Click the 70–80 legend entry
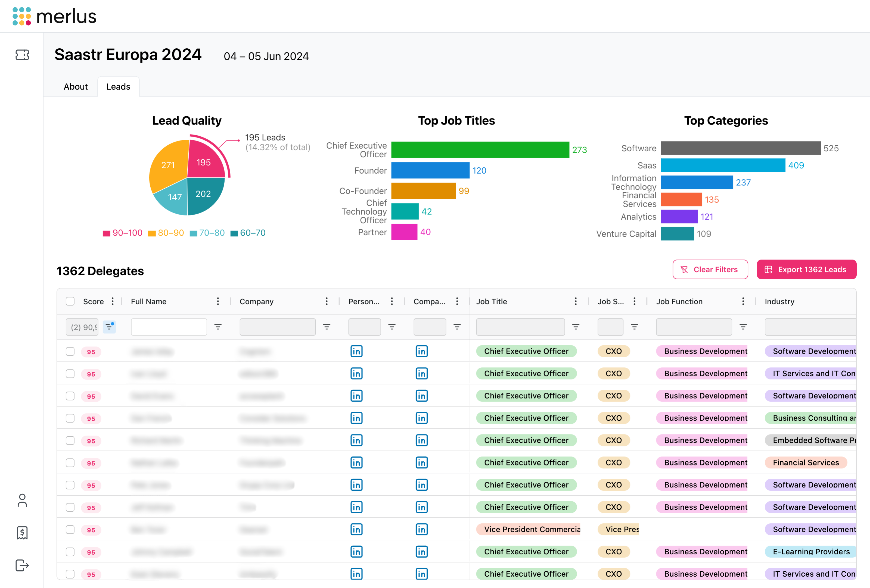The height and width of the screenshot is (588, 870). coord(207,233)
